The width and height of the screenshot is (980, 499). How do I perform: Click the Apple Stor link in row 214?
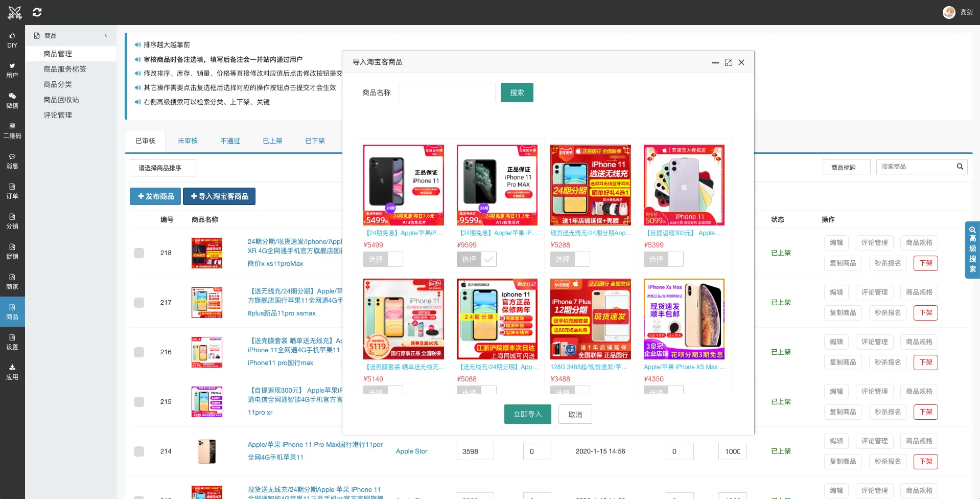pos(411,451)
